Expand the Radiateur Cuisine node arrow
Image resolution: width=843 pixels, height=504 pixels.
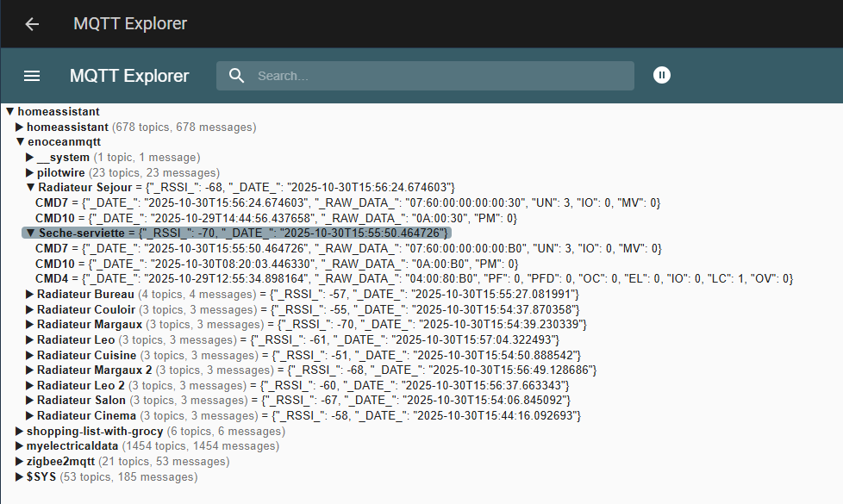click(29, 356)
